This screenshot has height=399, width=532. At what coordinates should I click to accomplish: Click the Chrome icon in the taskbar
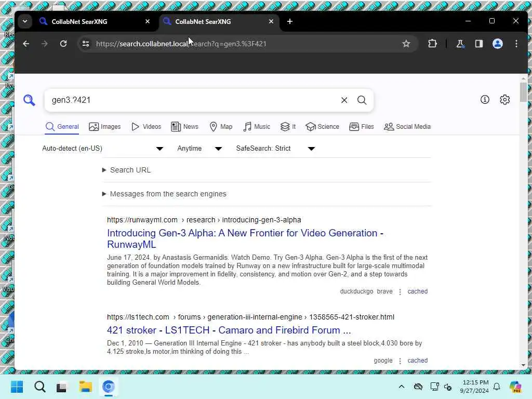tap(109, 387)
